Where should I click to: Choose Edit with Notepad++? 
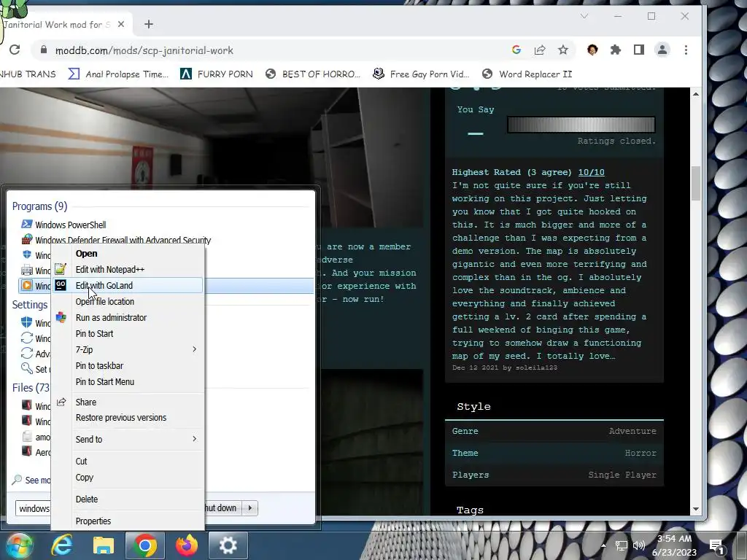coord(128,270)
